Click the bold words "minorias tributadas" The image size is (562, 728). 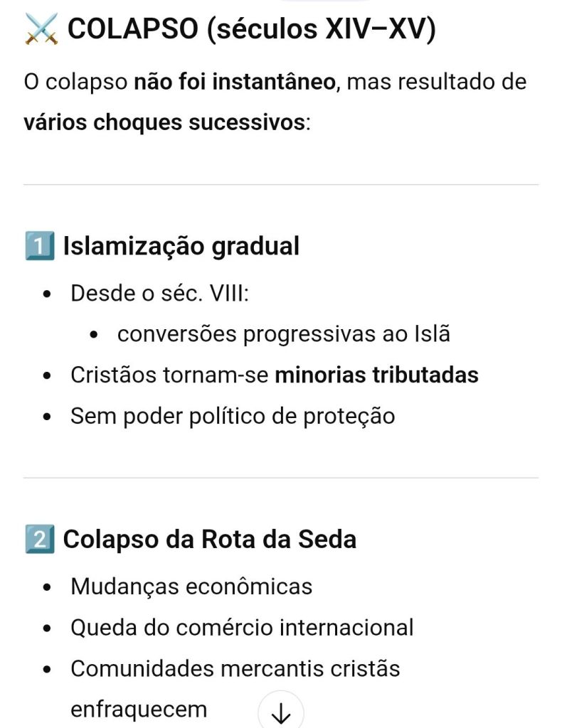[x=376, y=375]
